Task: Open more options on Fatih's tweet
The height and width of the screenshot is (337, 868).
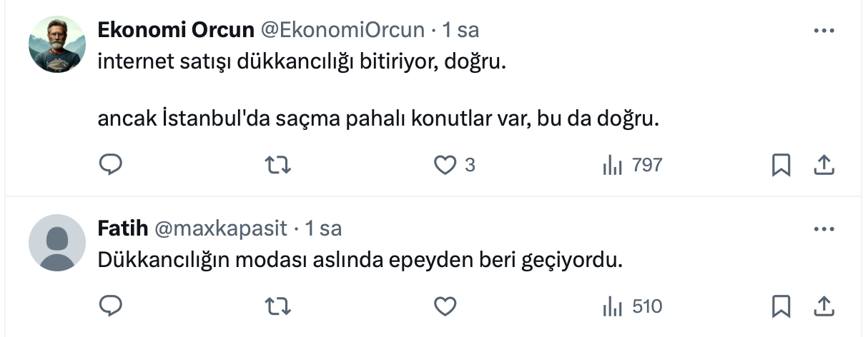Action: pos(824,229)
